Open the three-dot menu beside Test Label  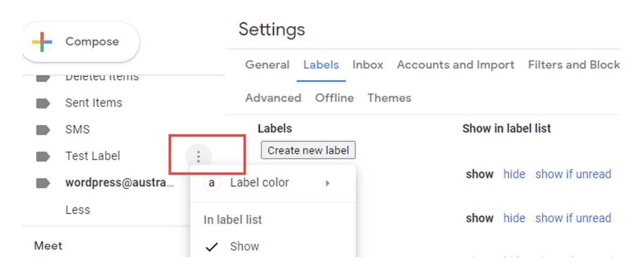click(199, 157)
